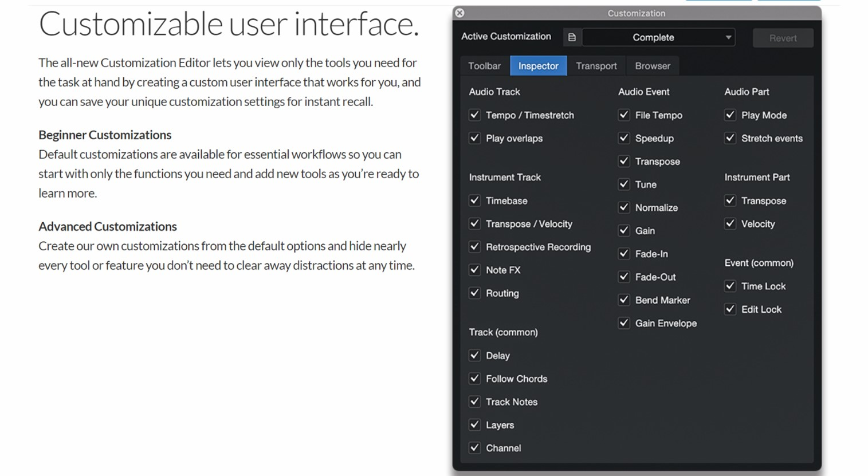Disable the Speedup checkbox
The image size is (868, 476).
click(624, 137)
